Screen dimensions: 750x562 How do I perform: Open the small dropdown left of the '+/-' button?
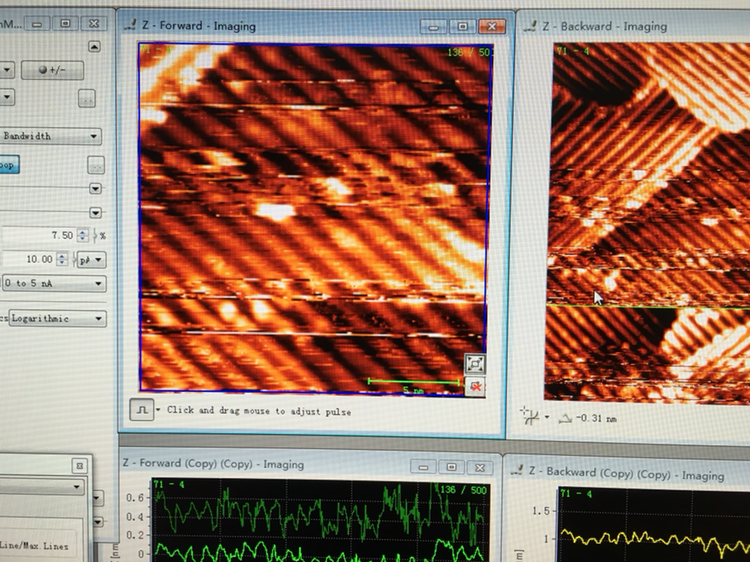[x=7, y=70]
